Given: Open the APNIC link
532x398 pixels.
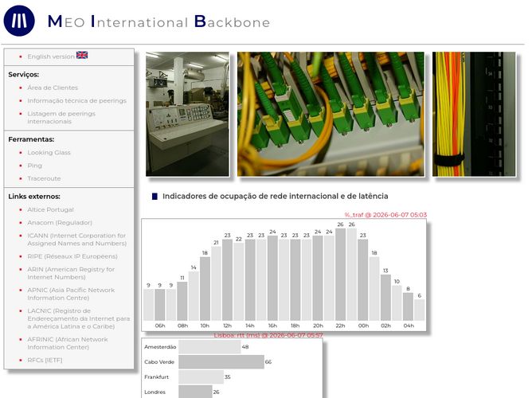Looking at the screenshot, I should click(x=71, y=294).
